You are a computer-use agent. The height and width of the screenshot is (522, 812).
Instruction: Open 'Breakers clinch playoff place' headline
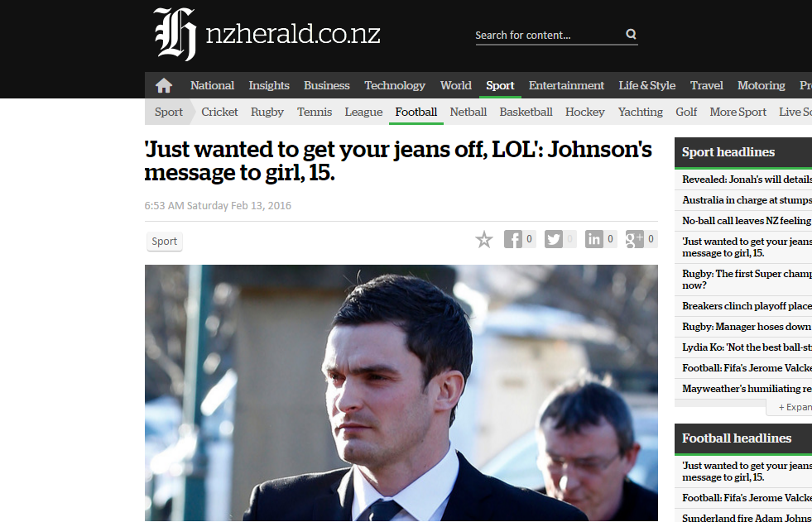point(747,306)
